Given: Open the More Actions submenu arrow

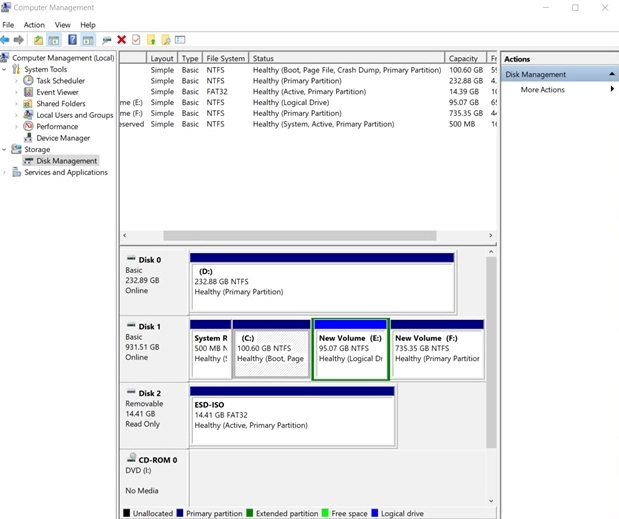Looking at the screenshot, I should 612,89.
